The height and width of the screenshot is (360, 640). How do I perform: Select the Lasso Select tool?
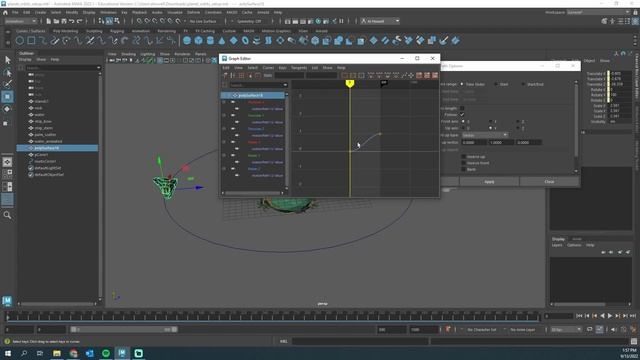(7, 73)
